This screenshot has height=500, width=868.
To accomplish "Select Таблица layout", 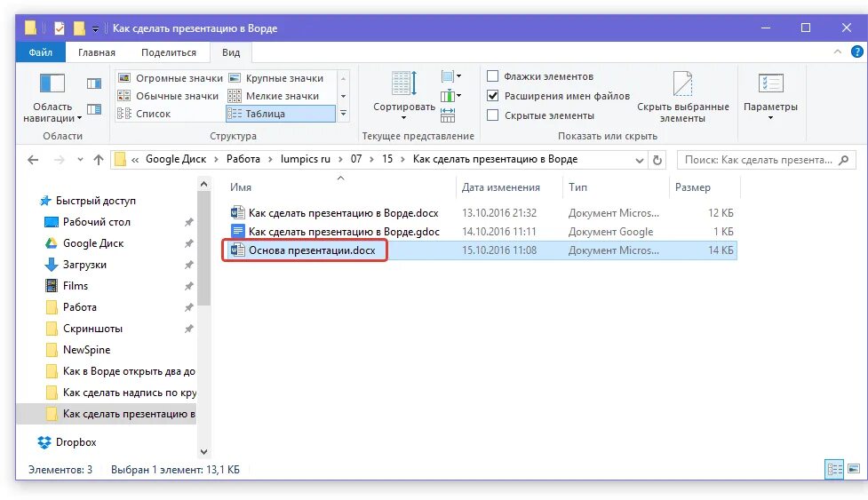I will click(x=281, y=114).
